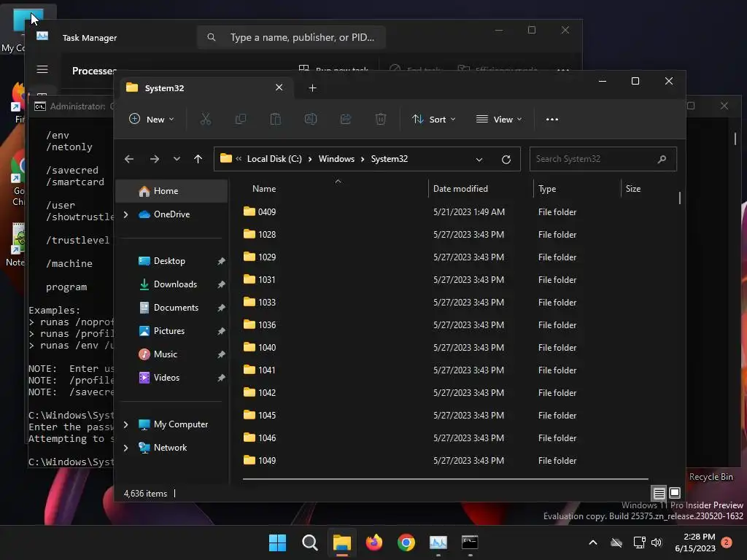
Task: Open Google Chrome from the taskbar
Action: [x=406, y=542]
